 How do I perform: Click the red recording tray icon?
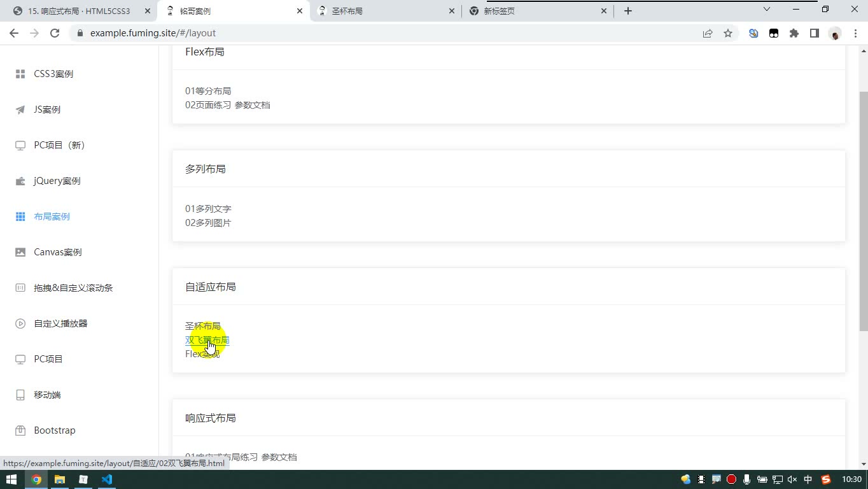pos(732,479)
